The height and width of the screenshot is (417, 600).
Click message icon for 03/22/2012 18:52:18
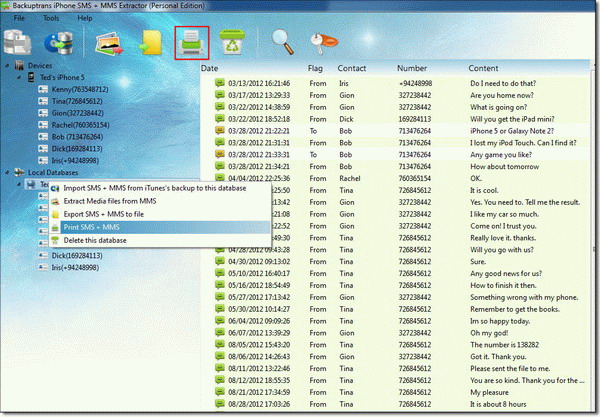(x=220, y=119)
